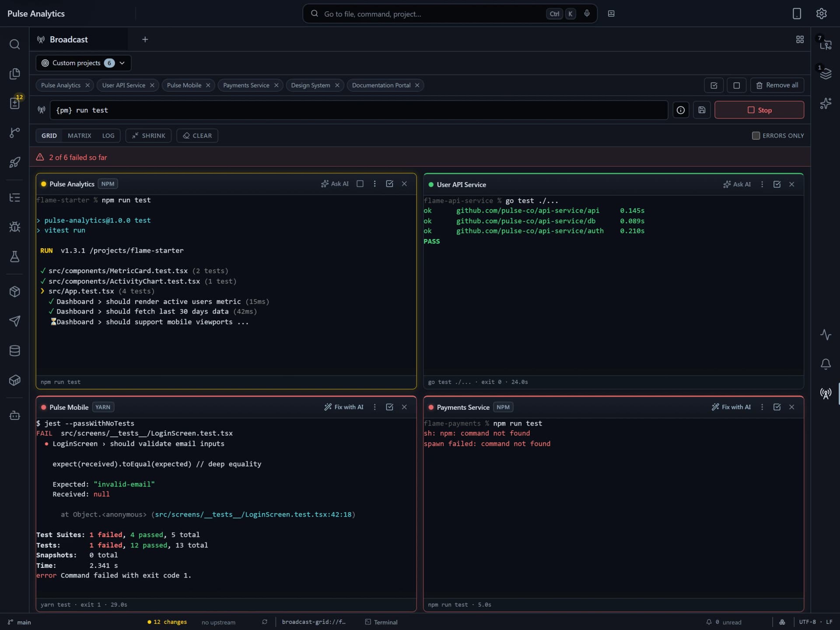Screen dimensions: 840x630
Task: Switch to the MATRIX view tab
Action: click(79, 136)
